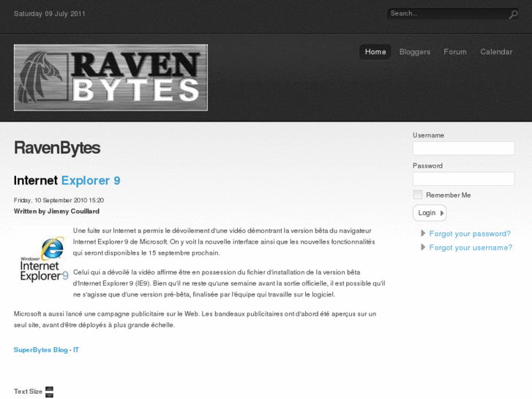The width and height of the screenshot is (532, 399).
Task: Click the date Saturday 09 July 2011
Action: pos(50,14)
